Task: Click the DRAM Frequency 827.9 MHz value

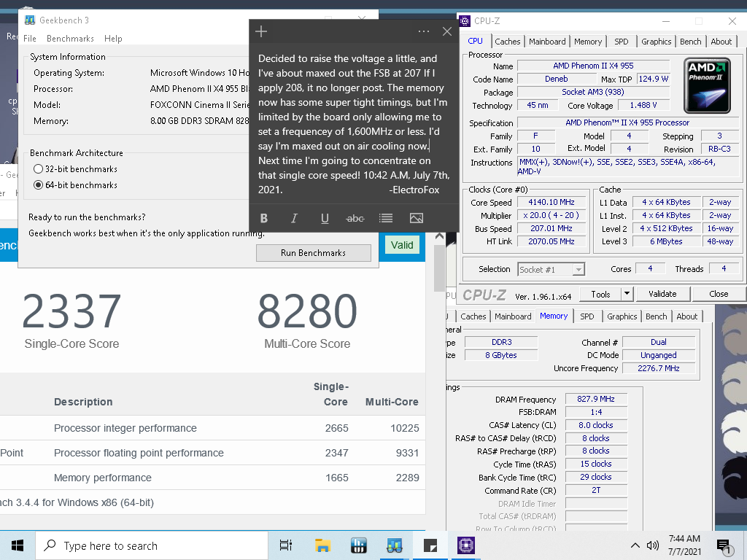Action: coord(596,399)
